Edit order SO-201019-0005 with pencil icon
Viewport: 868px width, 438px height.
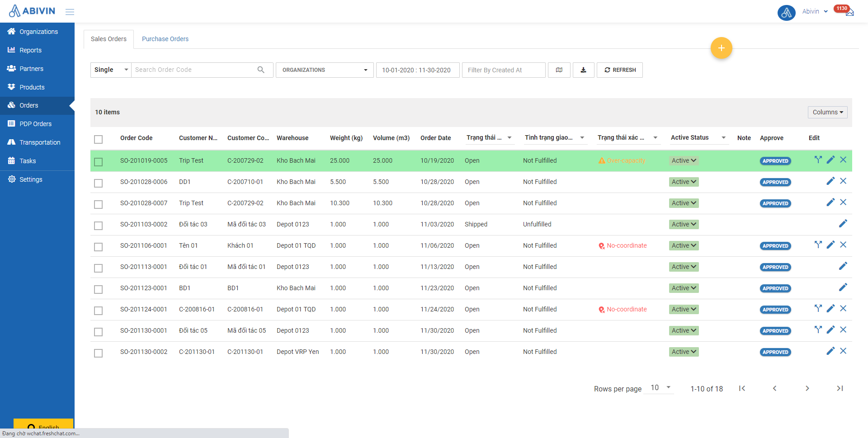(830, 160)
